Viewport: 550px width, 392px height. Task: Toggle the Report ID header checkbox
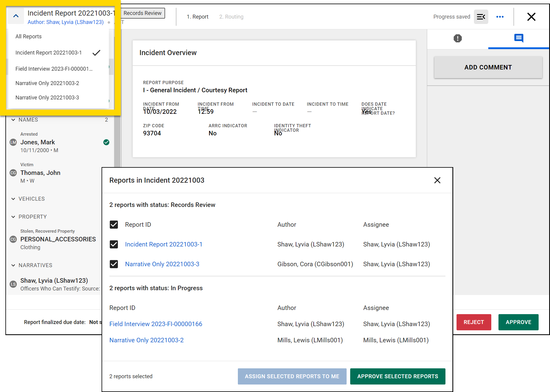(114, 225)
